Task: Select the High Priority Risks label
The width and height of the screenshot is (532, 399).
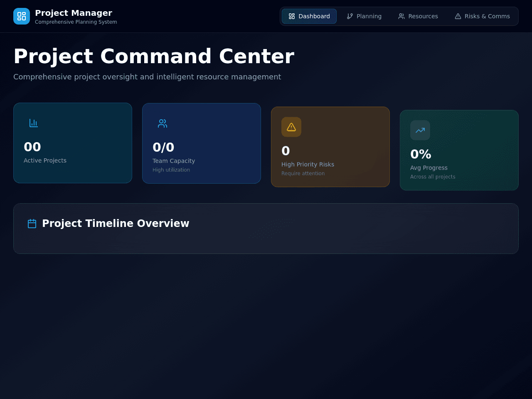Action: (x=308, y=164)
